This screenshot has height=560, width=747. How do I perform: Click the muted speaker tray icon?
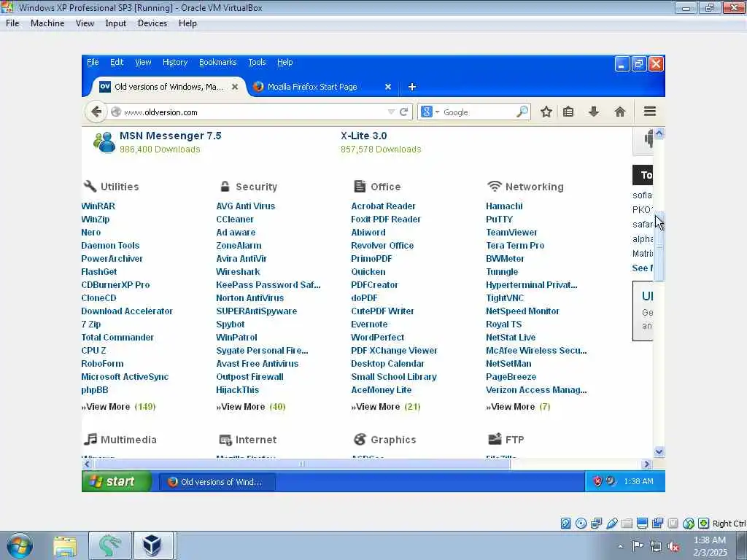pos(673,547)
